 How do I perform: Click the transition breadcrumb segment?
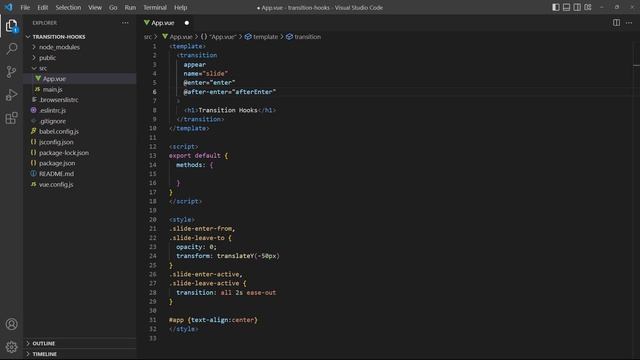pos(303,37)
